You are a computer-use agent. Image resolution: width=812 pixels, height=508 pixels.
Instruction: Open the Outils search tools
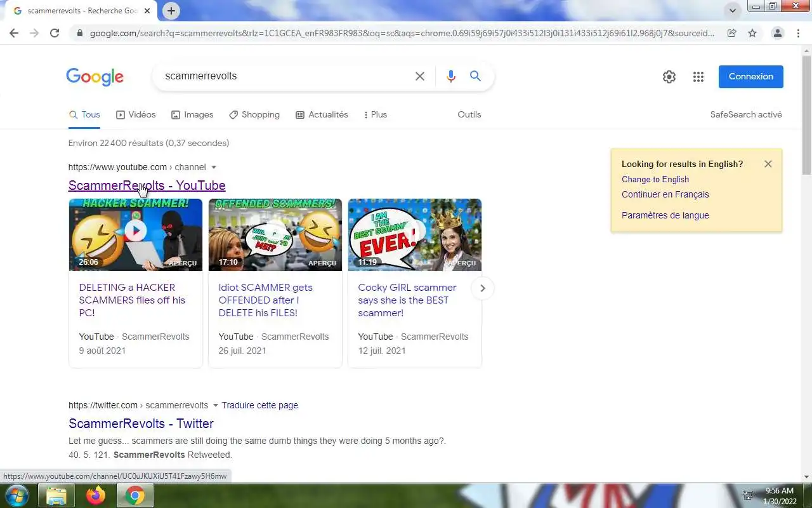469,115
